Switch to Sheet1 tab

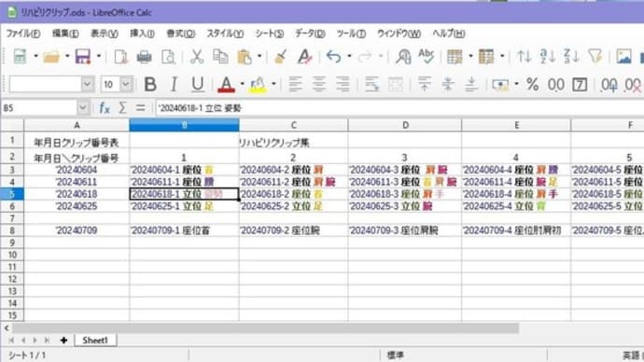pos(95,341)
